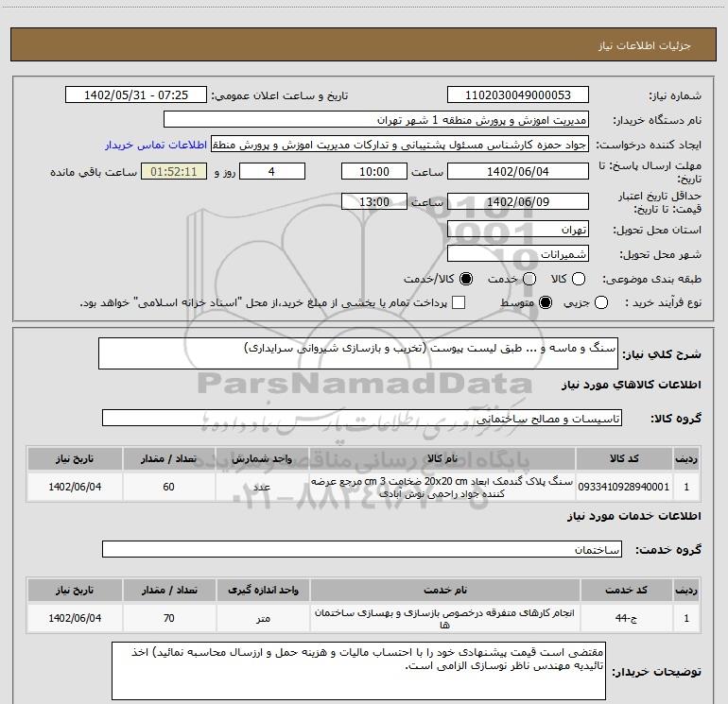Click the نام خدمت column header

(x=444, y=590)
